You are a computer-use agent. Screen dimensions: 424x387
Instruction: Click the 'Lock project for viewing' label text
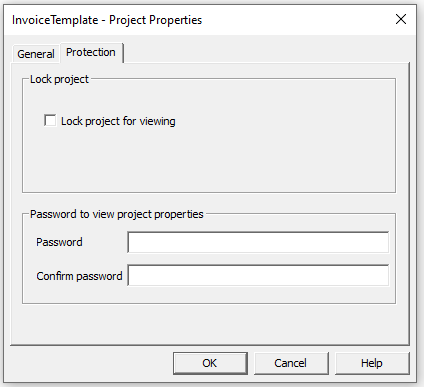(x=118, y=121)
